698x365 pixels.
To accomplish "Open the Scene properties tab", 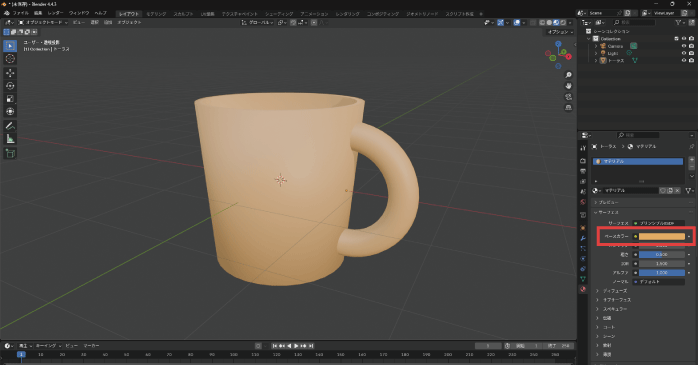I will click(583, 191).
